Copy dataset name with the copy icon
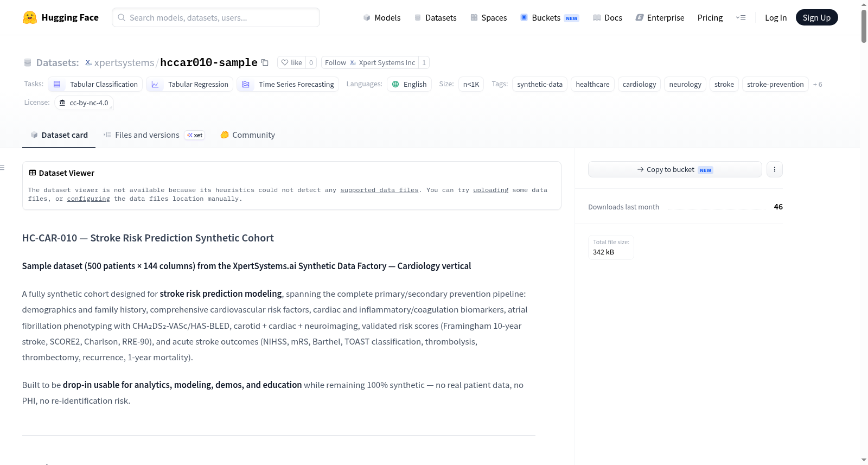The image size is (868, 465). [265, 62]
